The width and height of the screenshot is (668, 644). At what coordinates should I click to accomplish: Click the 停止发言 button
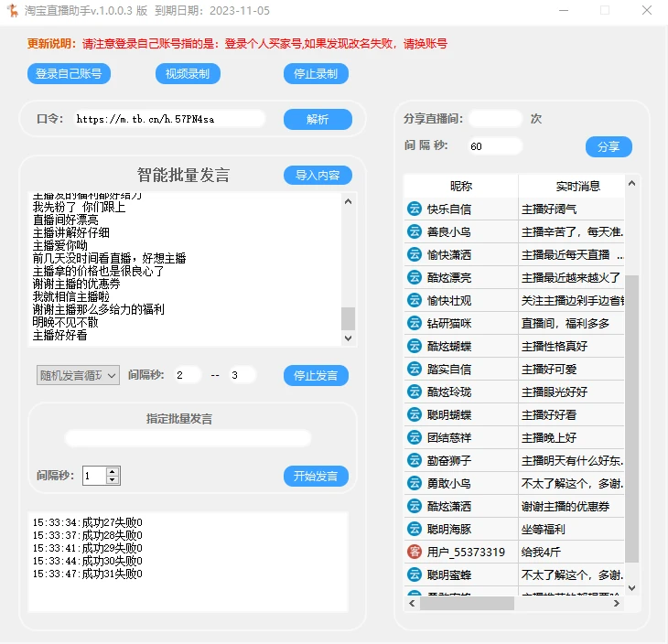(x=316, y=375)
